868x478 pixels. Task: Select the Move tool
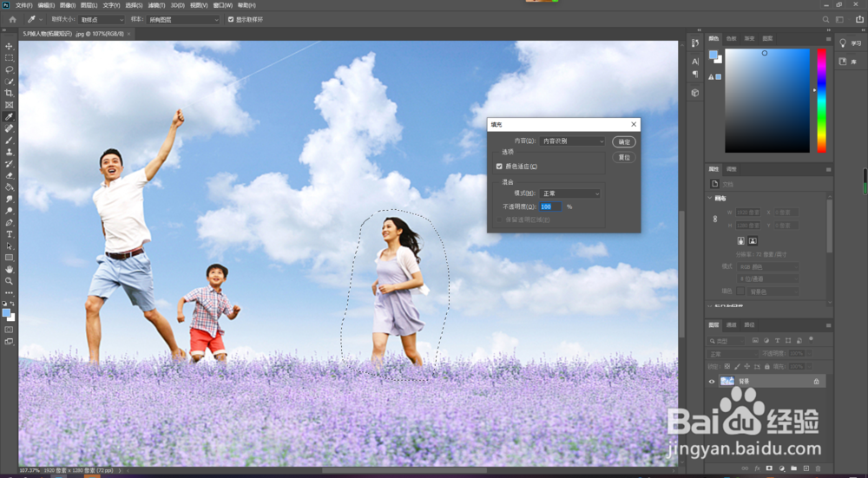click(9, 46)
